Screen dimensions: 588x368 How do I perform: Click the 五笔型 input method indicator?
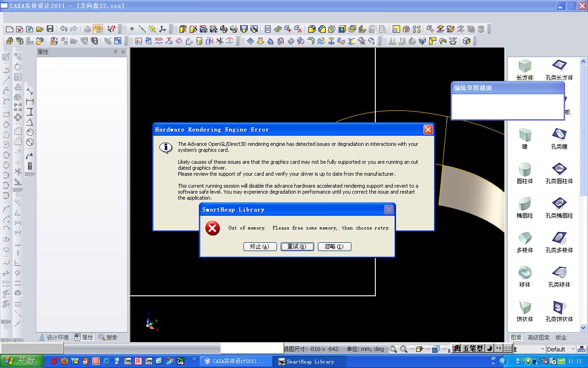472,349
